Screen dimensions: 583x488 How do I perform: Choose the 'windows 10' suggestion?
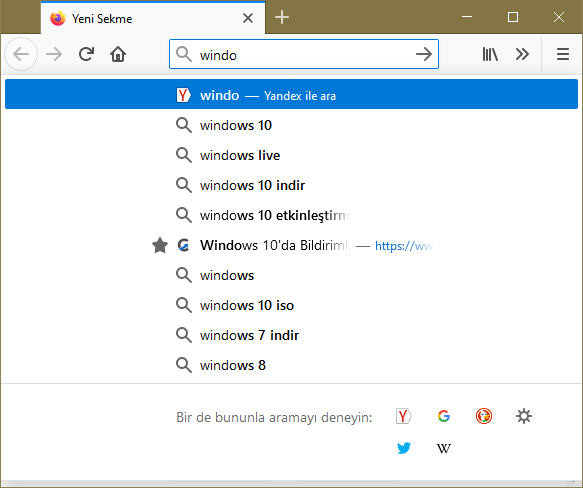pos(292,125)
